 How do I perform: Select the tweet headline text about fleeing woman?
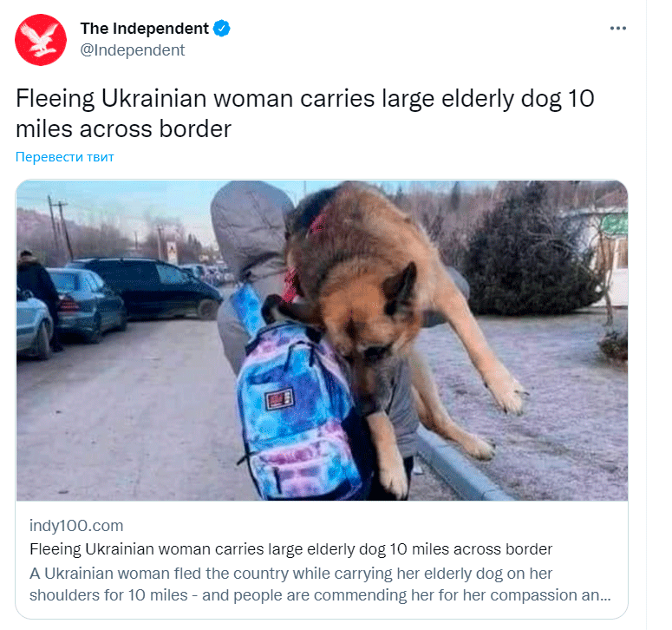coord(304,113)
